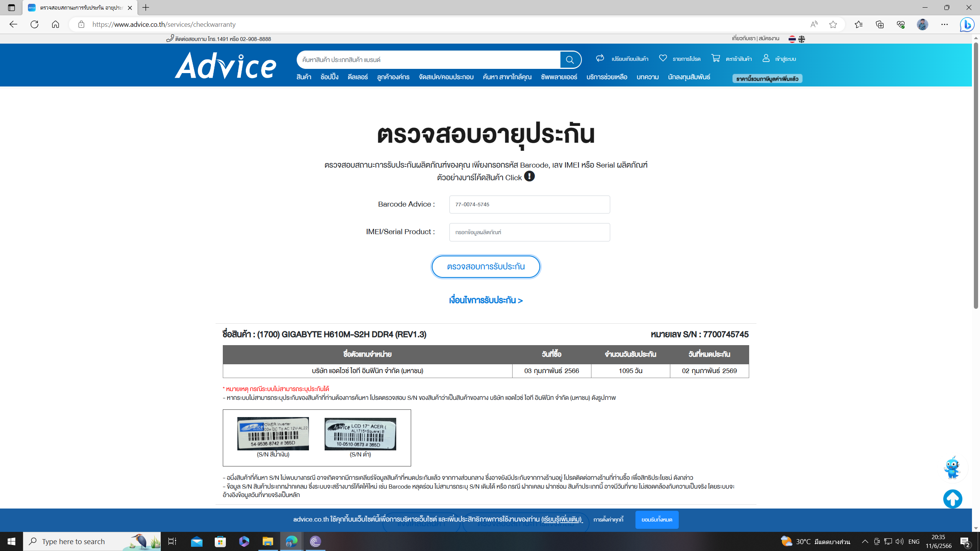Click the barcode example exclamation icon

(529, 176)
